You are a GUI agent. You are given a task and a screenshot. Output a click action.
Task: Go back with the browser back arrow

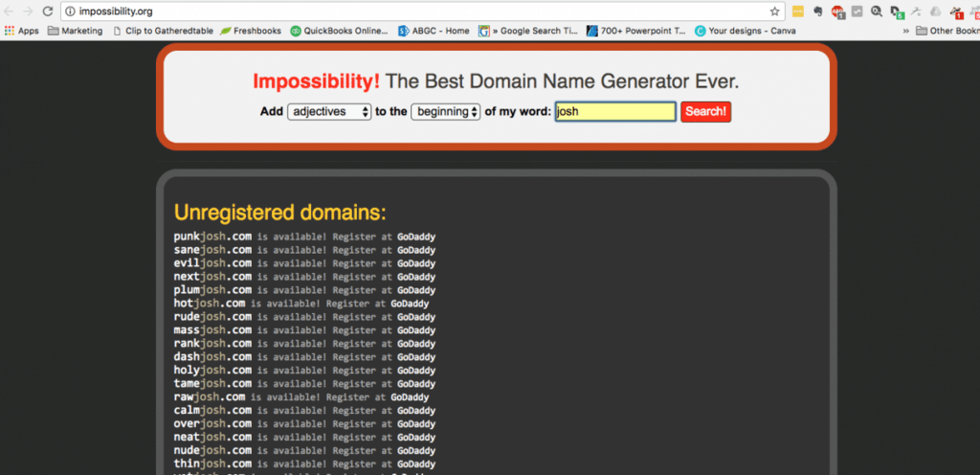tap(10, 11)
